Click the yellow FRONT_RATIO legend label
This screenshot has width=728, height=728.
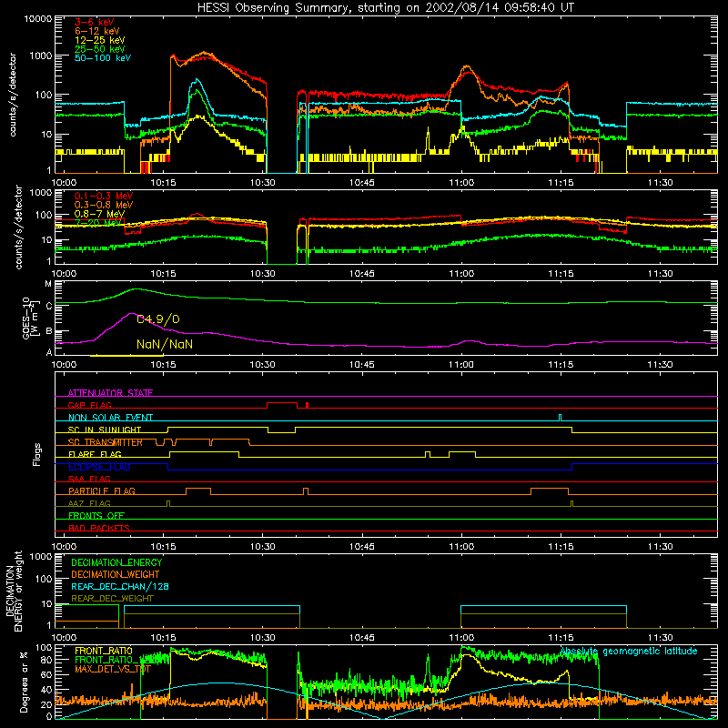pyautogui.click(x=104, y=651)
